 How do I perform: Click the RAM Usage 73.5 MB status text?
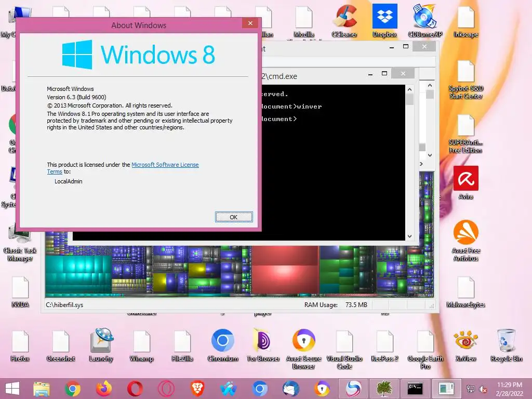tap(336, 304)
